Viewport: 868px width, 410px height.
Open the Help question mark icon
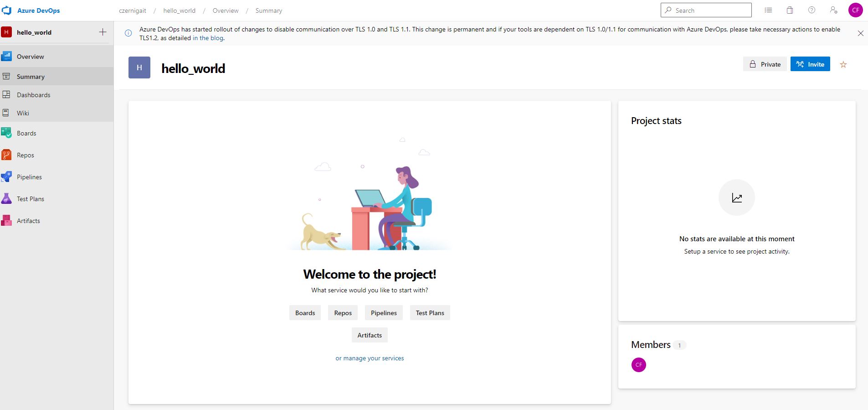[812, 10]
